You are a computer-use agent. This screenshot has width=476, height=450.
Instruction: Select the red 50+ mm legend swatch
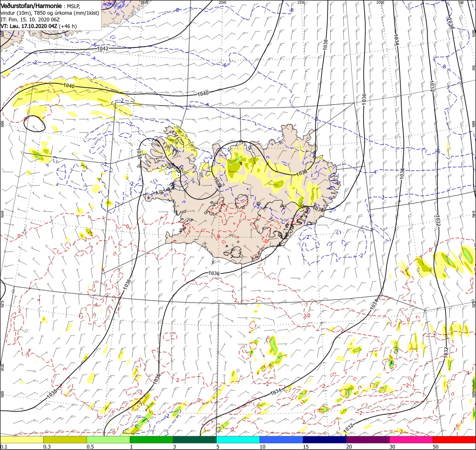(454, 440)
